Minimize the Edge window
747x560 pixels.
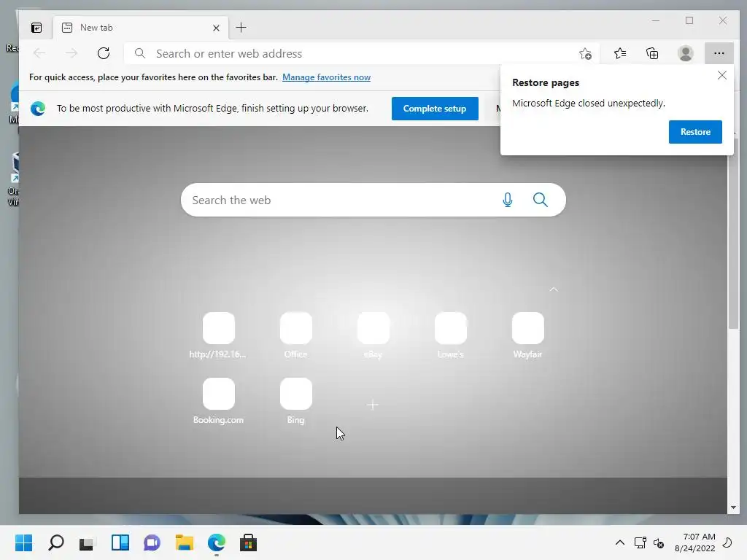point(656,20)
